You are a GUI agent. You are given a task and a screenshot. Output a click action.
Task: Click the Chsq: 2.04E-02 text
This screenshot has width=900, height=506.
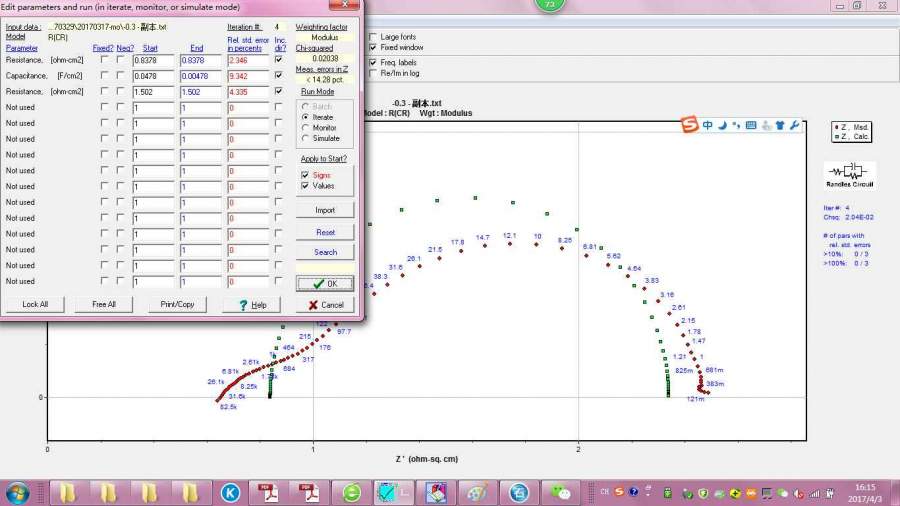click(848, 217)
